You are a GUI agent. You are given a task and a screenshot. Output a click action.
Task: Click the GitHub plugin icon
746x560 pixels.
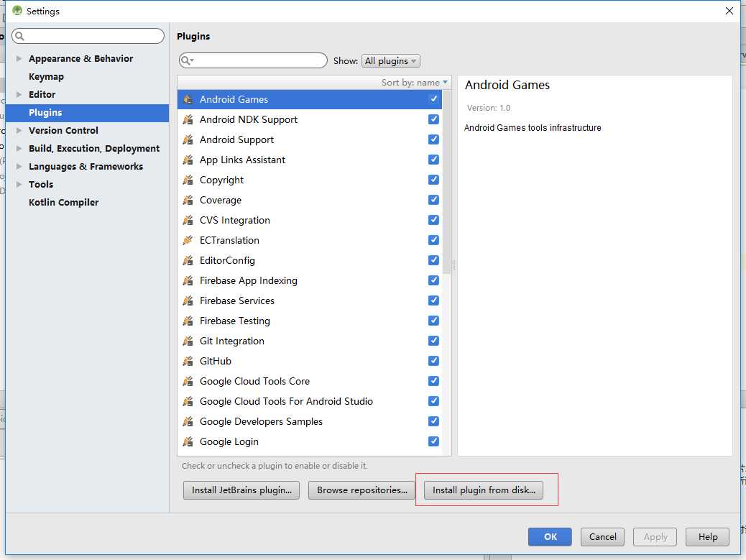(188, 361)
